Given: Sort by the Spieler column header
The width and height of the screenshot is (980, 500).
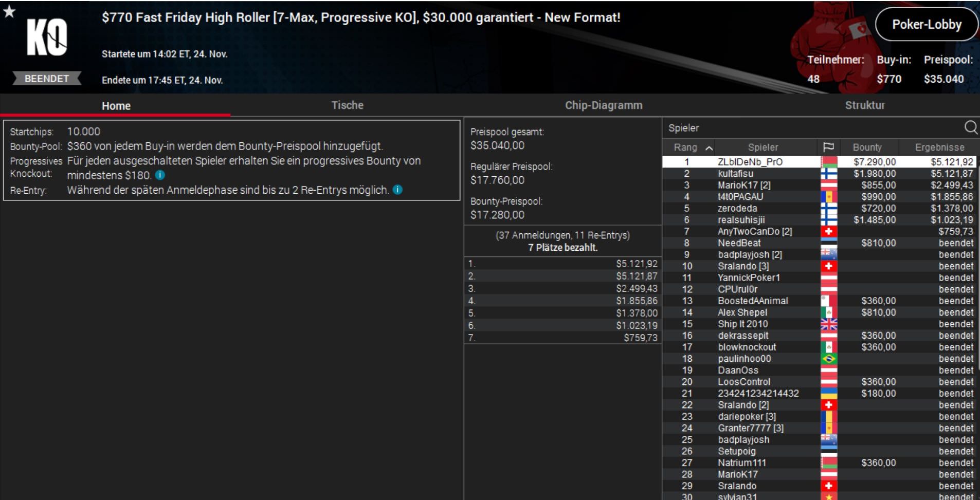Looking at the screenshot, I should [x=763, y=147].
